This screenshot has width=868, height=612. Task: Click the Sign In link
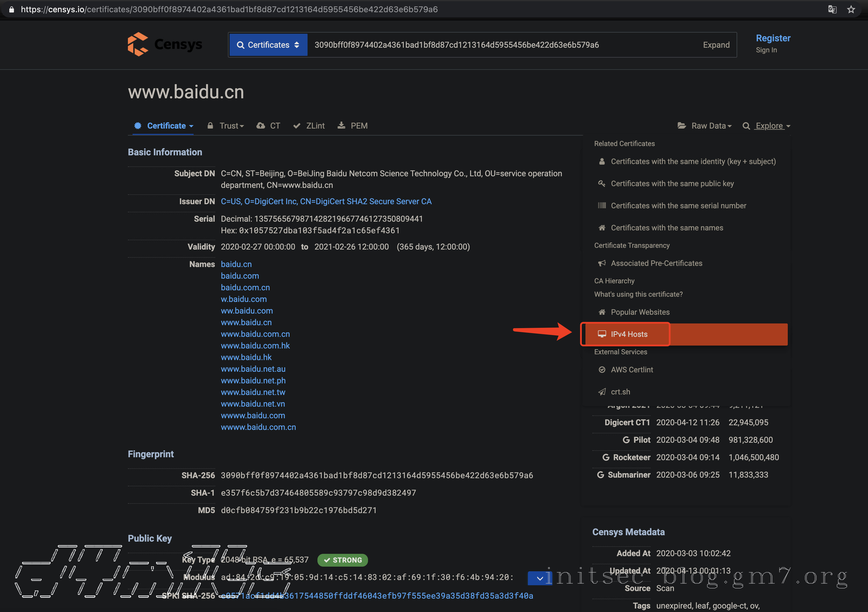pyautogui.click(x=766, y=50)
